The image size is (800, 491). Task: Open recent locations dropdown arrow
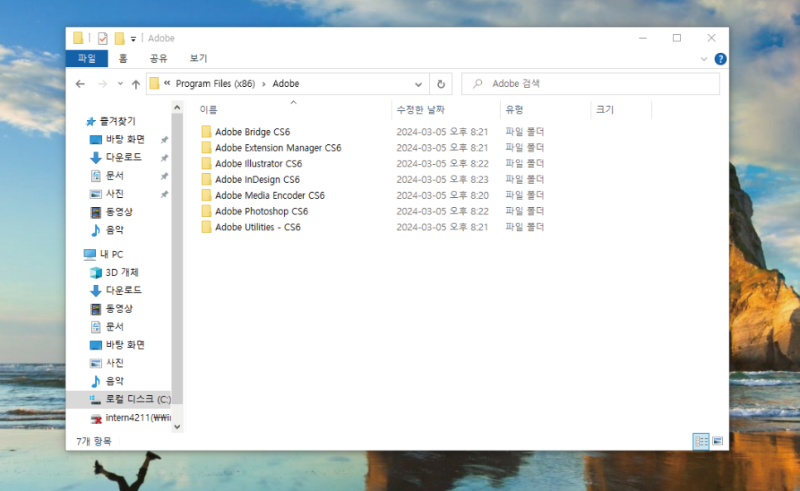(x=120, y=84)
